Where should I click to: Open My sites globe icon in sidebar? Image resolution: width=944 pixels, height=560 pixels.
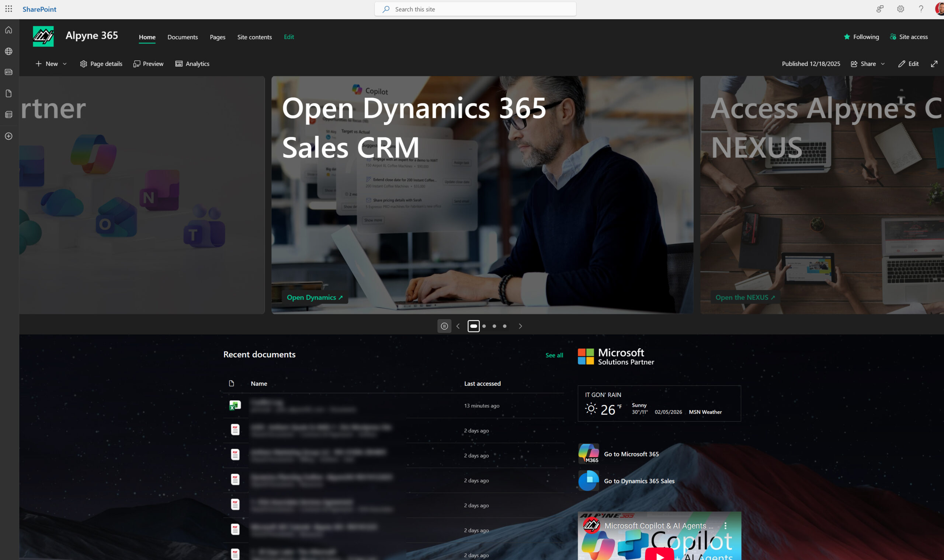pos(9,51)
